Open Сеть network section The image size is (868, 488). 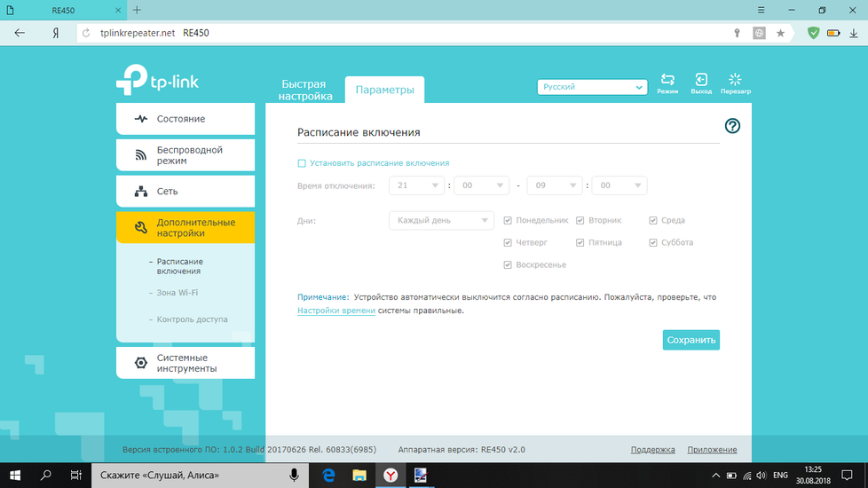pyautogui.click(x=185, y=192)
